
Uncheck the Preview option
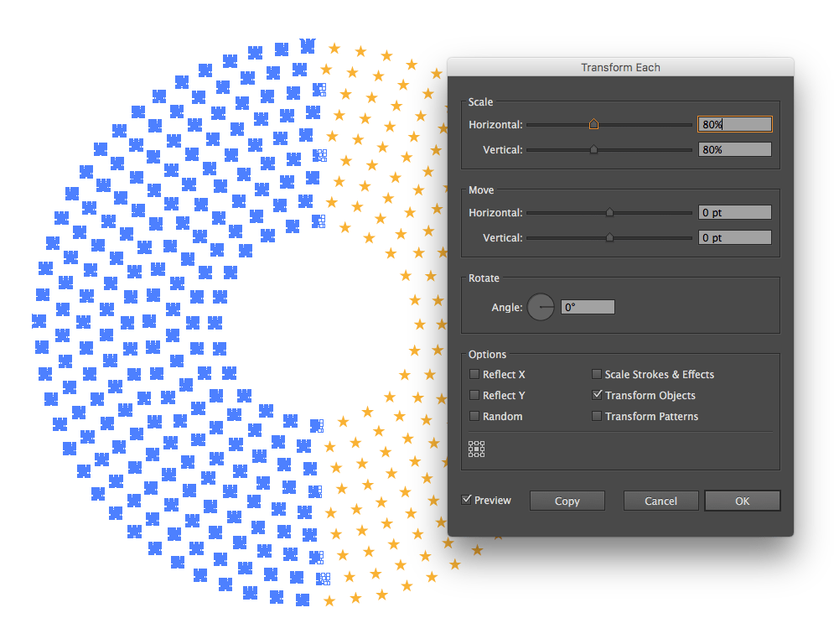pyautogui.click(x=467, y=499)
